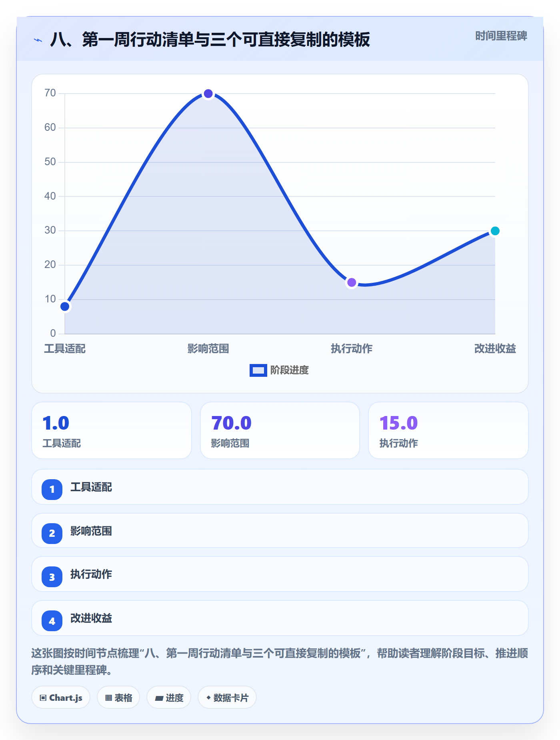Select the 工具适配 step row text
Viewport: 560px width, 740px height.
(x=91, y=487)
